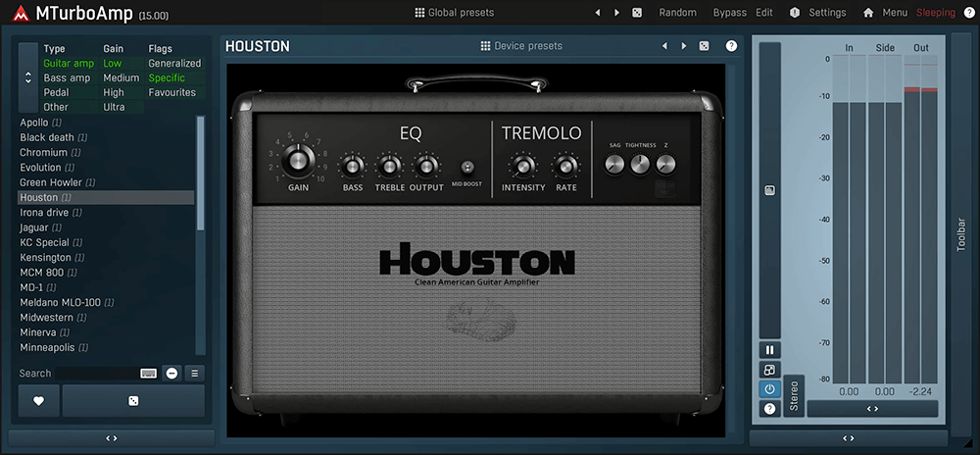Choose Chromium amp from the list
Viewport: 980px width, 455px height.
(106, 153)
